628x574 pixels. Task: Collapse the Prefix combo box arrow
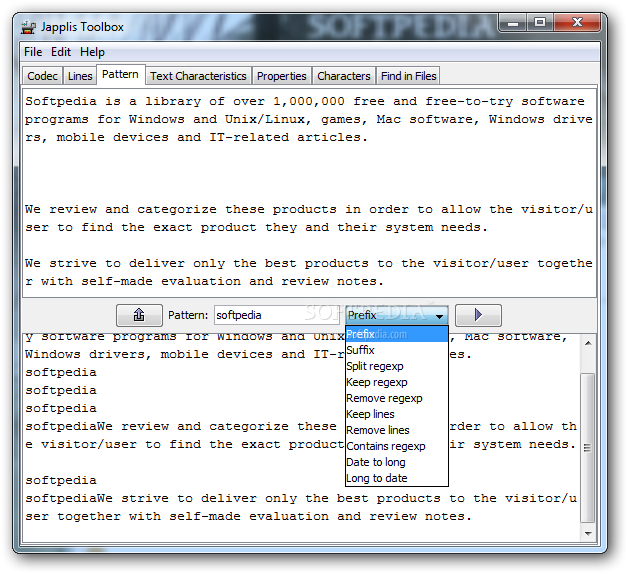pyautogui.click(x=439, y=316)
